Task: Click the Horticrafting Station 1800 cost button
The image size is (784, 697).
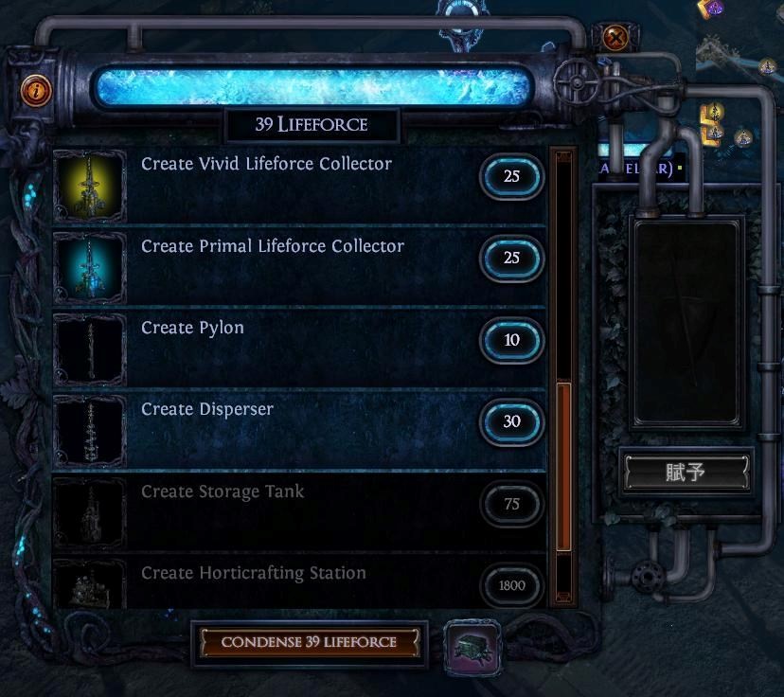Action: click(x=511, y=585)
